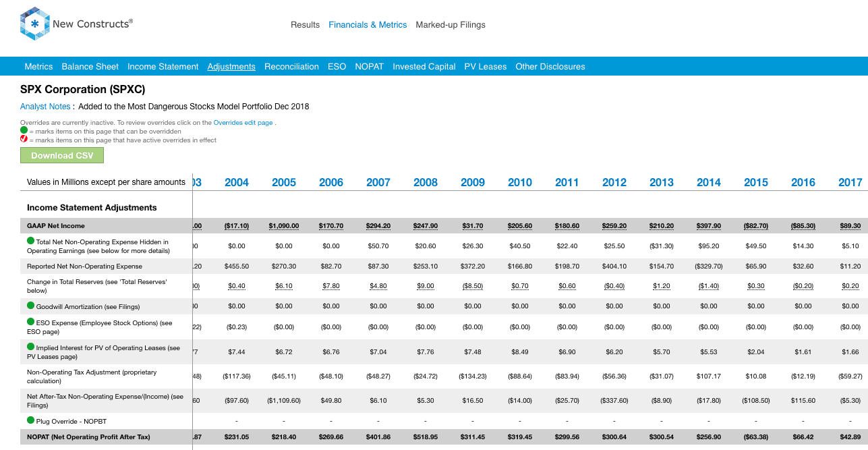The height and width of the screenshot is (450, 868).
Task: Switch to the Income Statement tab
Action: (163, 66)
